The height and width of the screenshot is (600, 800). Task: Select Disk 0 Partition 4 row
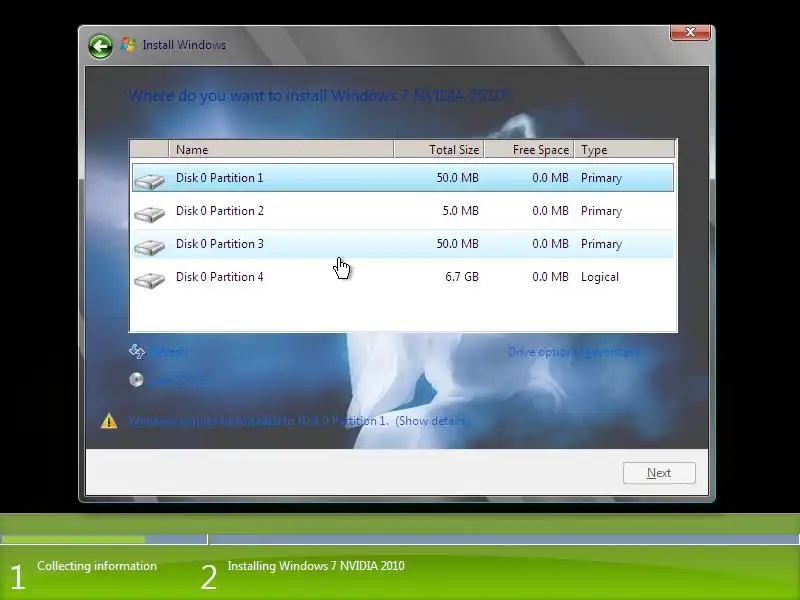click(x=403, y=277)
